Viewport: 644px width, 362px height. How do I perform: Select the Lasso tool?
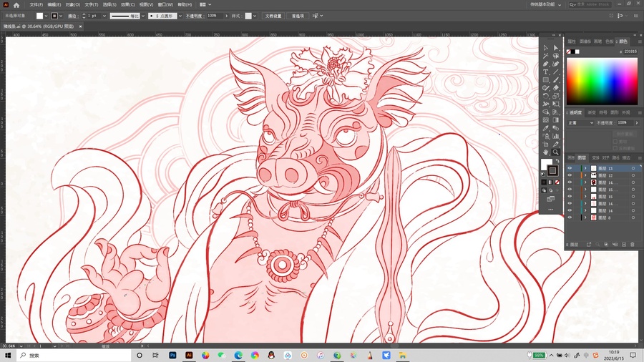[x=556, y=56]
